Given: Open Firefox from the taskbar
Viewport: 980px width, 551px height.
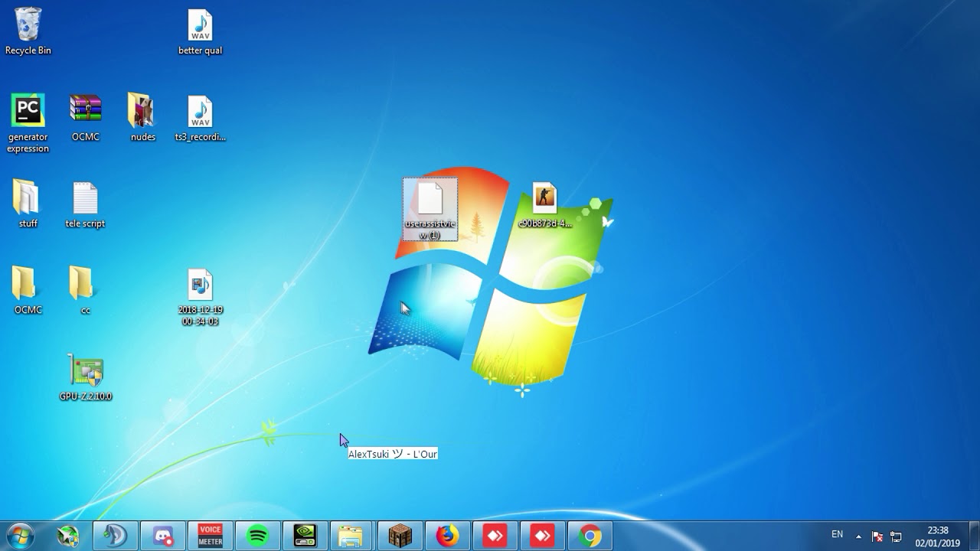Looking at the screenshot, I should (448, 536).
